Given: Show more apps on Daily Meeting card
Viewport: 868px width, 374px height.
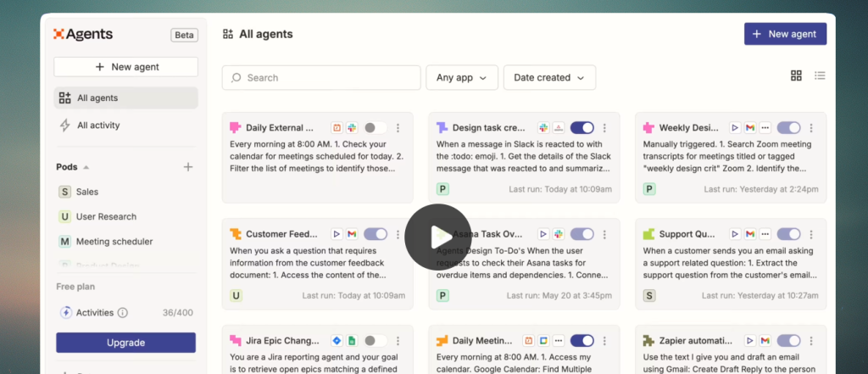Looking at the screenshot, I should click(x=559, y=341).
